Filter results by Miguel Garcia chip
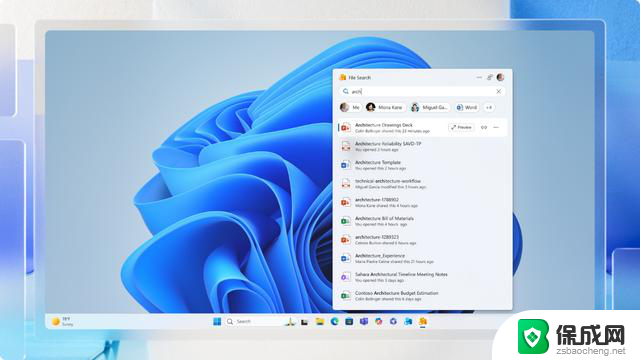 click(x=430, y=107)
